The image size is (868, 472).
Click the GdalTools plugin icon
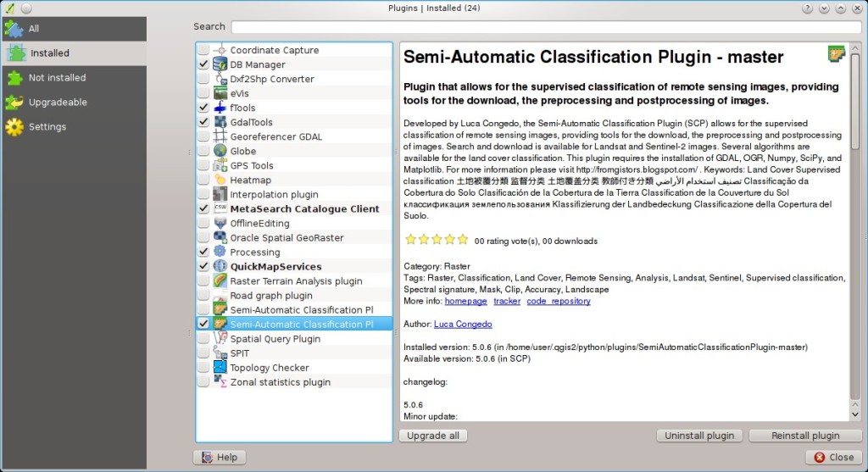(220, 122)
